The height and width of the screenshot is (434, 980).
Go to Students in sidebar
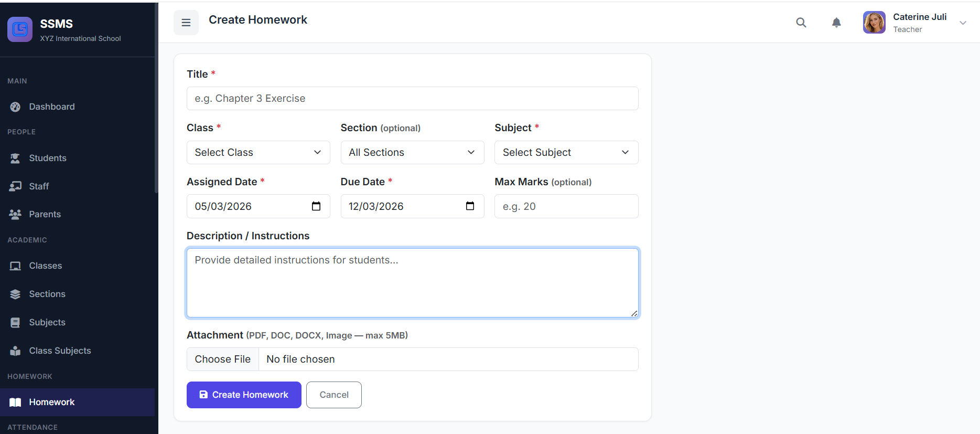pyautogui.click(x=47, y=158)
